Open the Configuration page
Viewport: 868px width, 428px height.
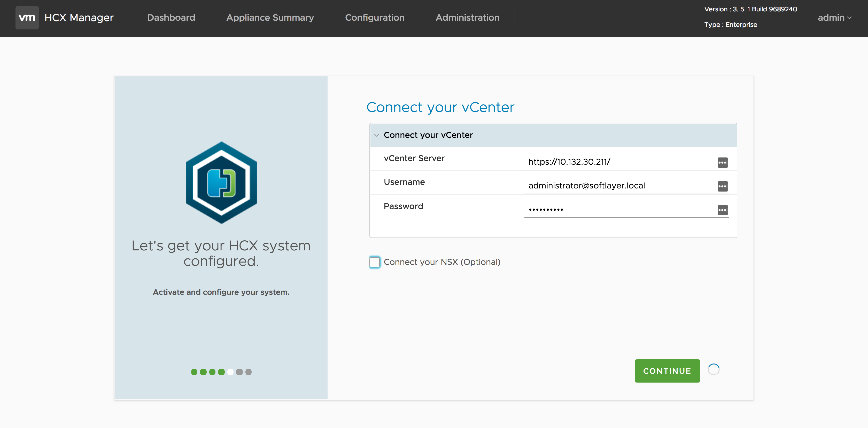point(375,18)
